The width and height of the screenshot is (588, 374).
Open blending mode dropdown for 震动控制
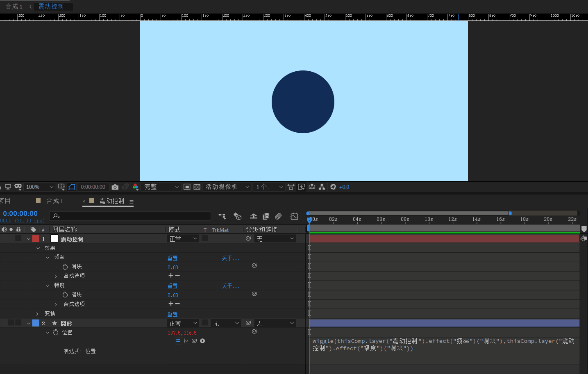click(183, 239)
